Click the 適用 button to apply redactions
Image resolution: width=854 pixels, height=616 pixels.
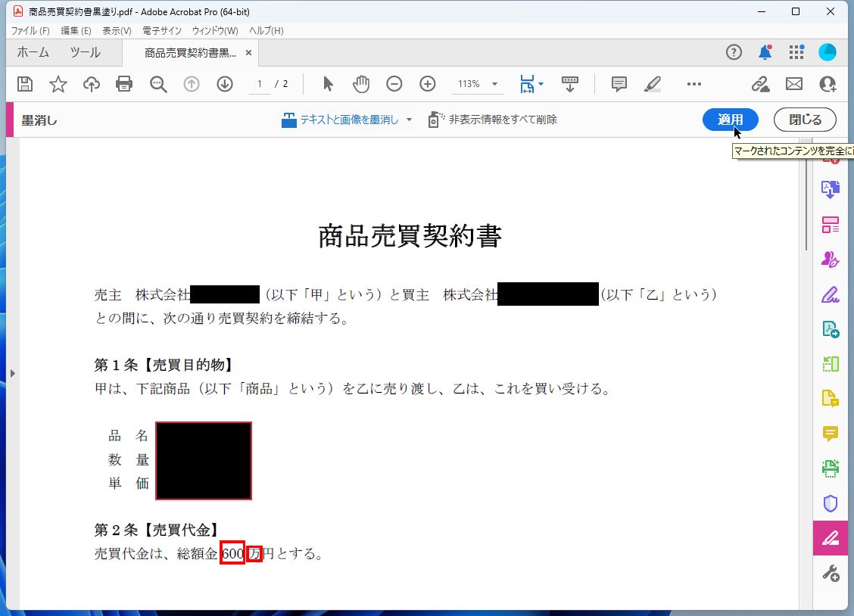tap(730, 119)
